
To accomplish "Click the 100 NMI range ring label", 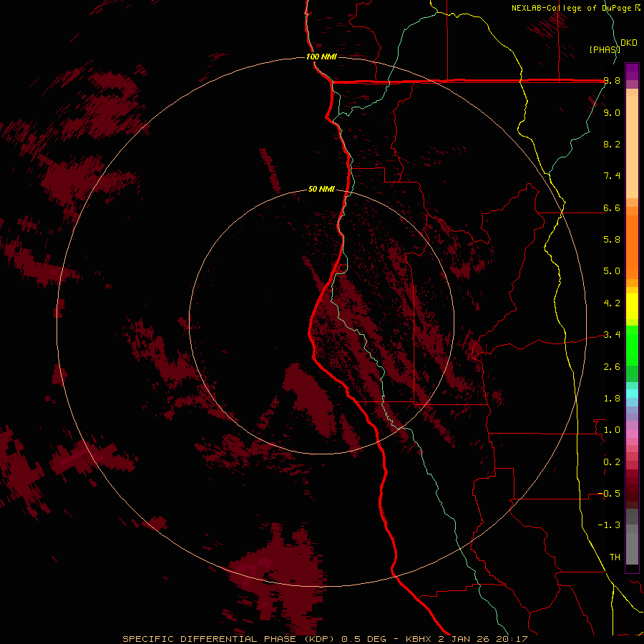I will [321, 57].
